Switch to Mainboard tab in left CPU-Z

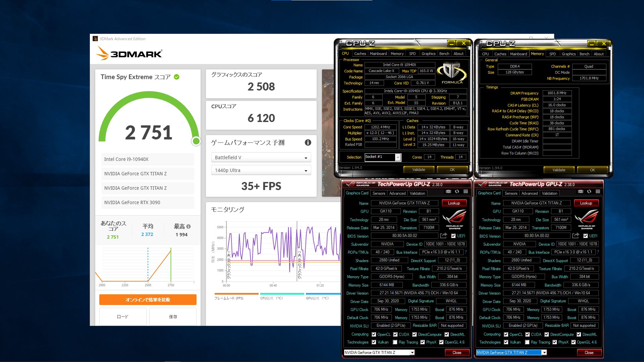click(x=378, y=54)
